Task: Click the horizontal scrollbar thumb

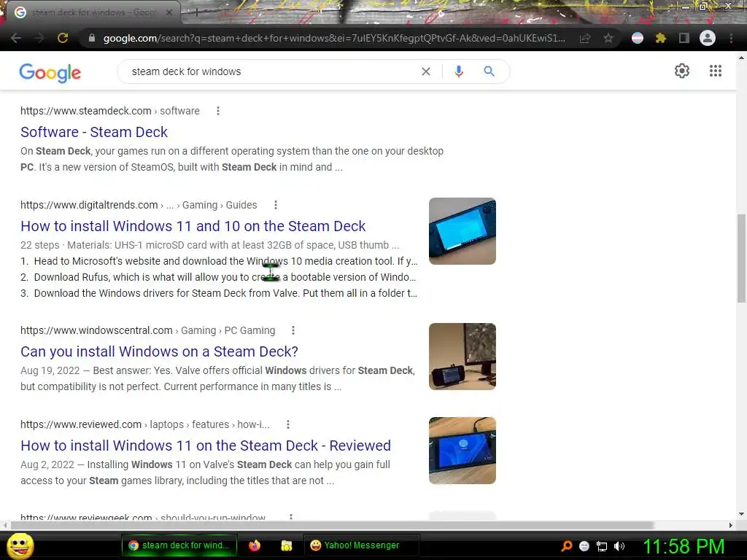Action: [332, 525]
